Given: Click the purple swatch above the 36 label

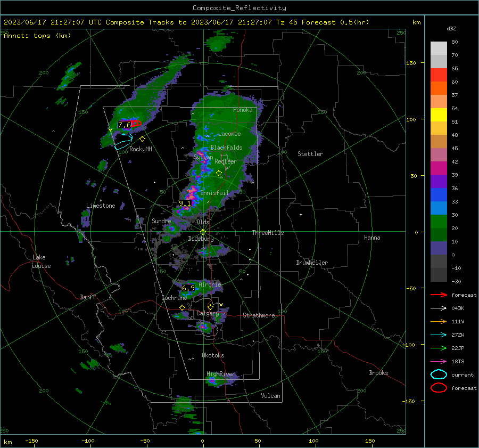Looking at the screenshot, I should click(439, 182).
